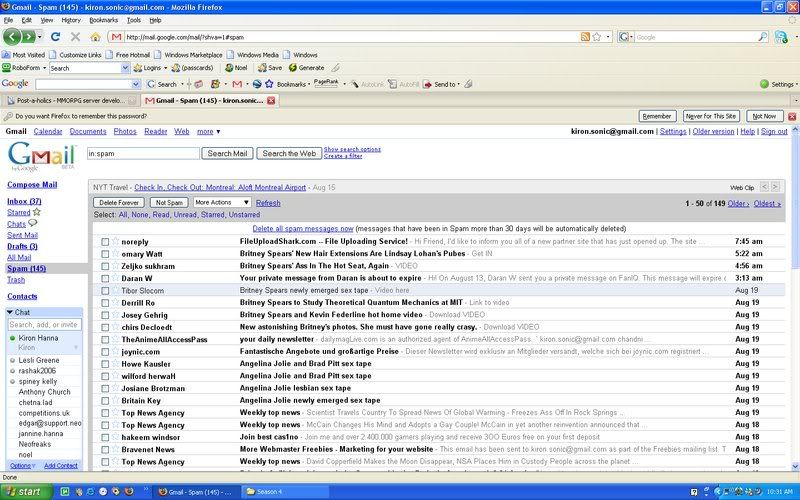Click the RSS feed icon in address bar

[x=585, y=37]
